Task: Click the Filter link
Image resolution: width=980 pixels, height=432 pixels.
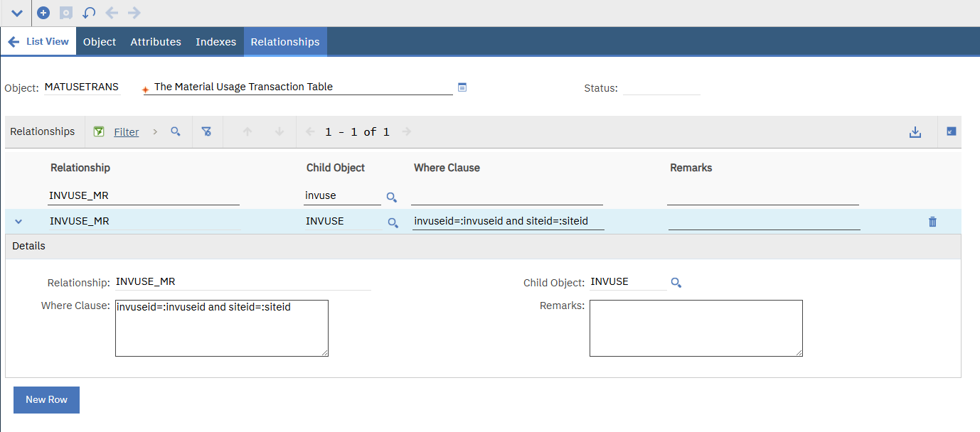Action: (x=127, y=132)
